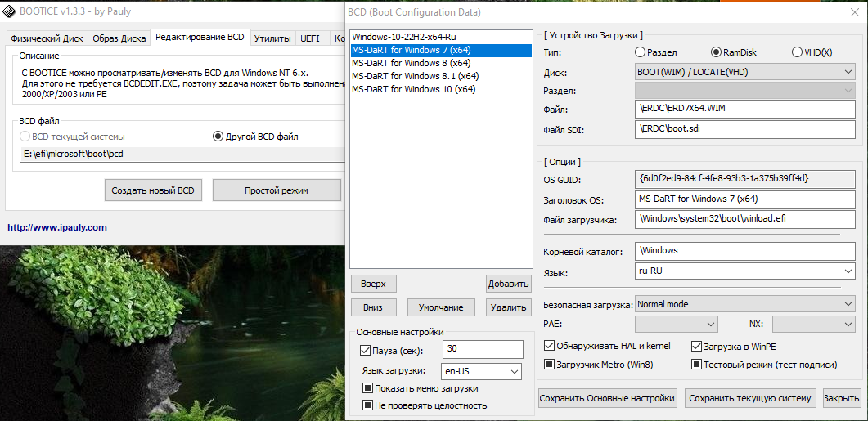This screenshot has height=421, width=868.
Task: Toggle Обнаруживать HAL и kernel checkbox
Action: [549, 346]
